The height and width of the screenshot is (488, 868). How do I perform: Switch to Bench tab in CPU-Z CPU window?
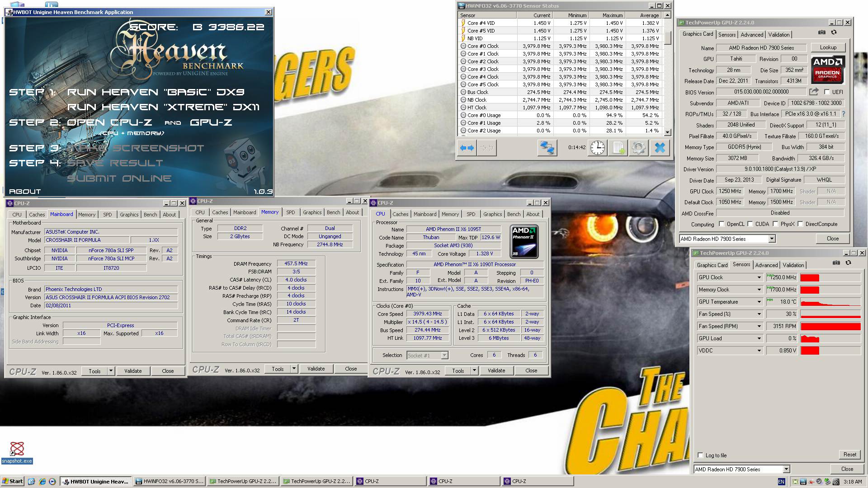click(514, 214)
